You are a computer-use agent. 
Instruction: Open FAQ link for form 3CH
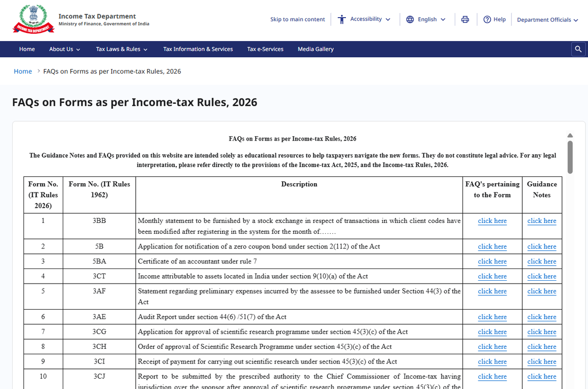coord(492,347)
